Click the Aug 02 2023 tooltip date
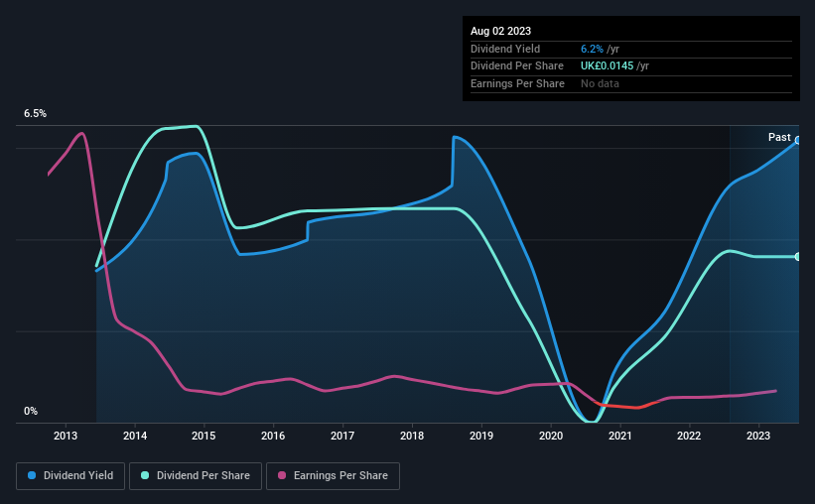Image resolution: width=815 pixels, height=504 pixels. point(500,31)
